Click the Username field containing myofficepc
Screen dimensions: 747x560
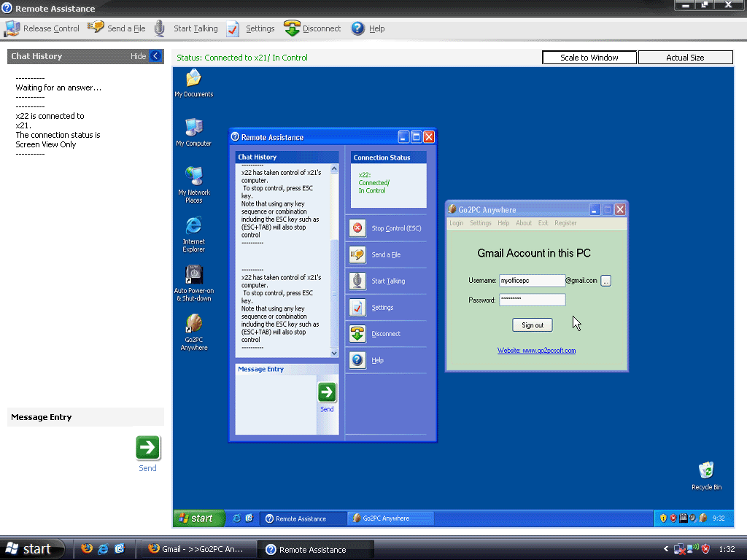[x=532, y=281]
